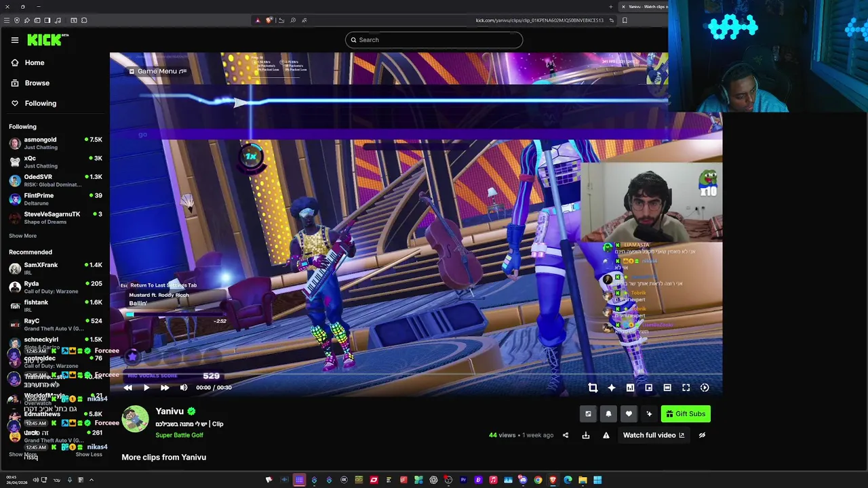The height and width of the screenshot is (488, 868).
Task: Open xQc channel from Following list
Action: click(x=55, y=162)
